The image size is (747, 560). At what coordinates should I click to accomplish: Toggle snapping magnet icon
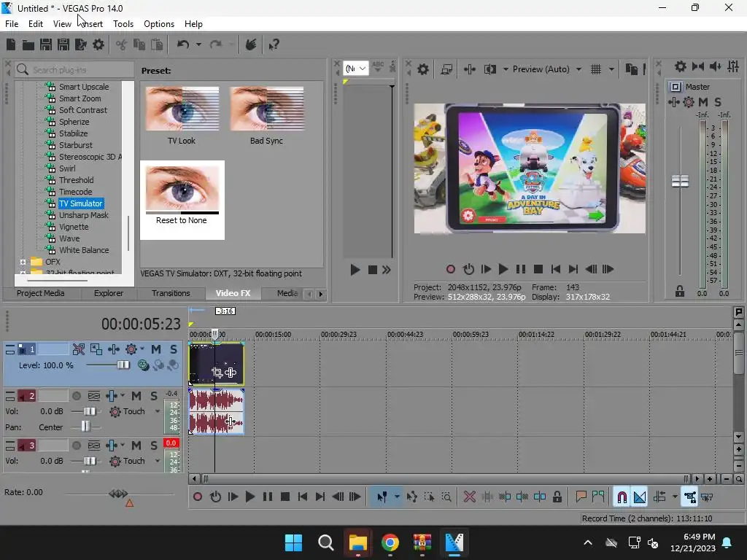pyautogui.click(x=622, y=497)
